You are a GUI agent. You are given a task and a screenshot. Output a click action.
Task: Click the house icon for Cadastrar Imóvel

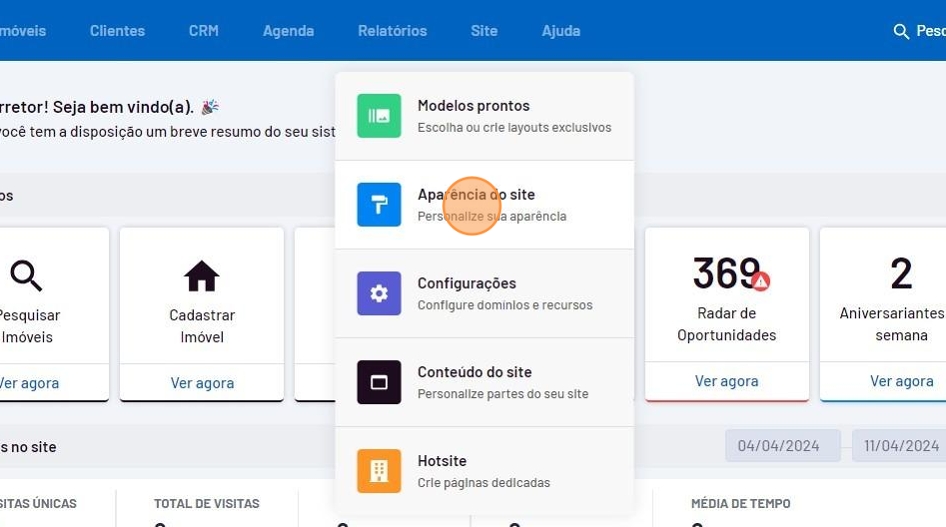click(x=201, y=276)
